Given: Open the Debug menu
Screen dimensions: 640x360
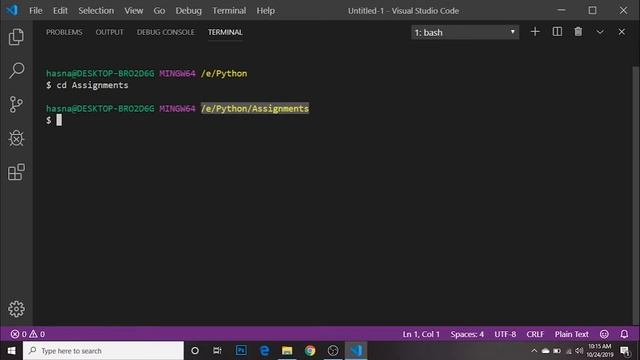Looking at the screenshot, I should click(189, 11).
